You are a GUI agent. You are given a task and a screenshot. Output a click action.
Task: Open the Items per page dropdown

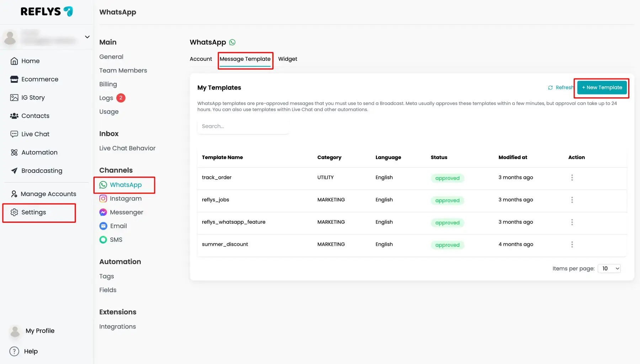click(x=609, y=268)
